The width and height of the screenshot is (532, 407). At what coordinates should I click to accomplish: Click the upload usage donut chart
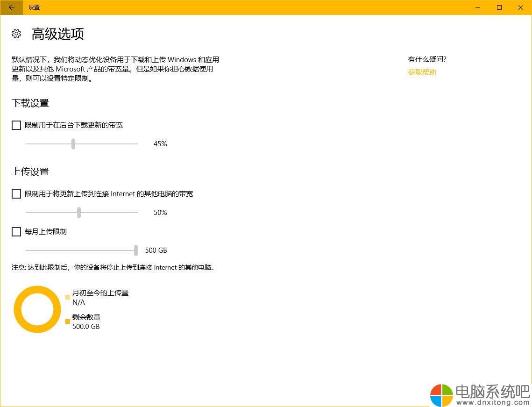(37, 310)
